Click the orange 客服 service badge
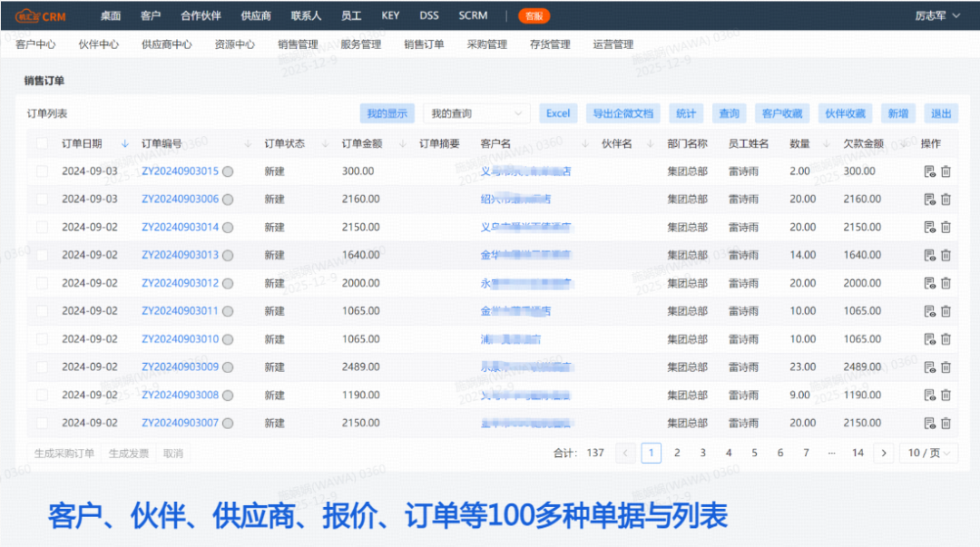 tap(534, 15)
